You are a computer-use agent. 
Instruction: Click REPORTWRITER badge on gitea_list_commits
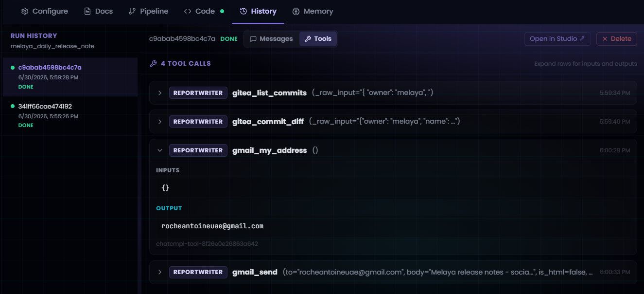(x=198, y=92)
